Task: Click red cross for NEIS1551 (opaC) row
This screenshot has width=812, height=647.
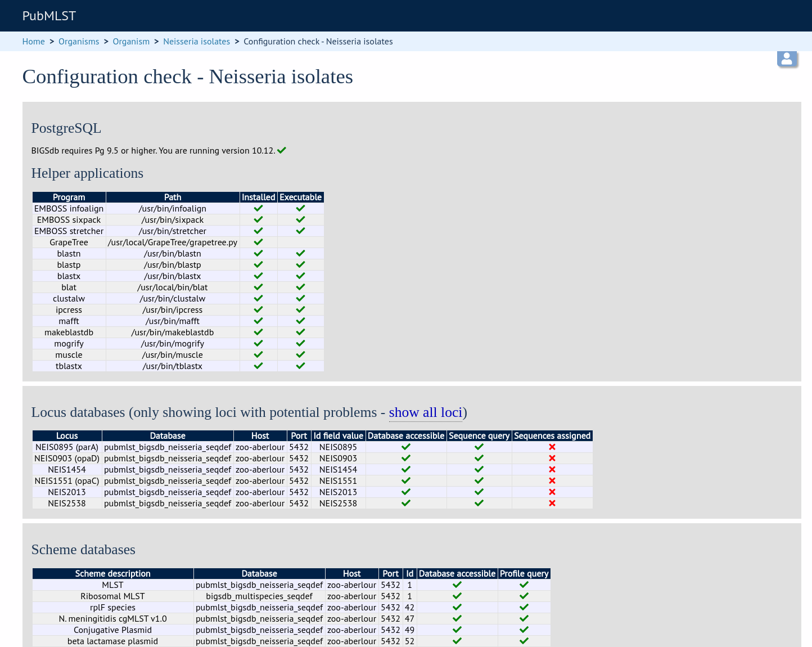Action: (552, 480)
